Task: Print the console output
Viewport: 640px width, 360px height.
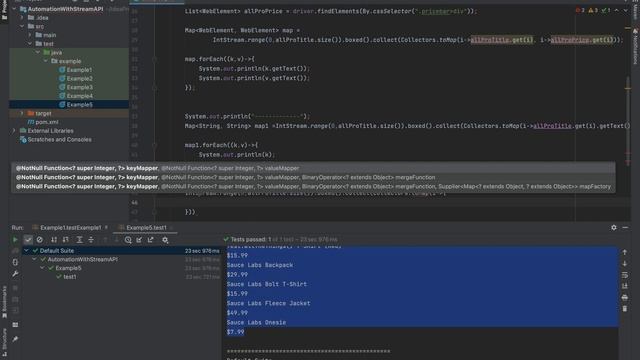Action: coord(624,298)
